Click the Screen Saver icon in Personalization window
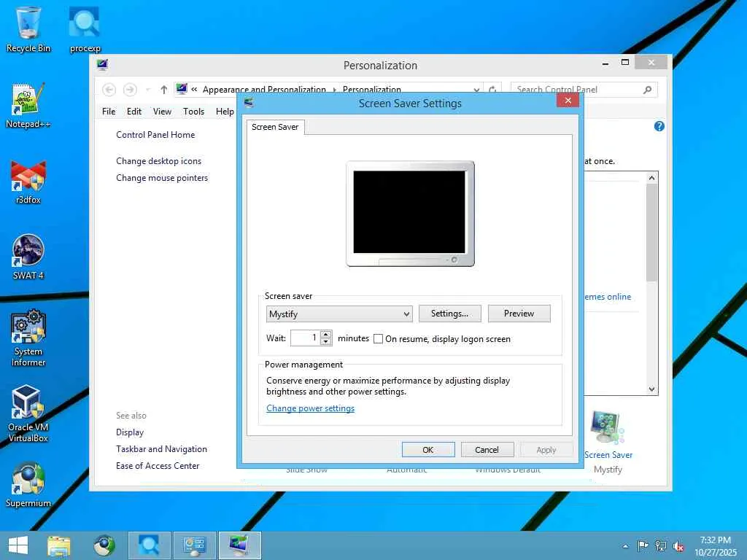This screenshot has width=747, height=560. (606, 427)
